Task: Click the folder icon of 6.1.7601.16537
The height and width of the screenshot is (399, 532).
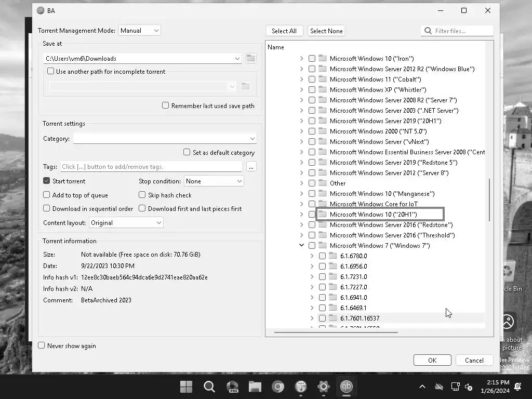Action: (x=333, y=318)
